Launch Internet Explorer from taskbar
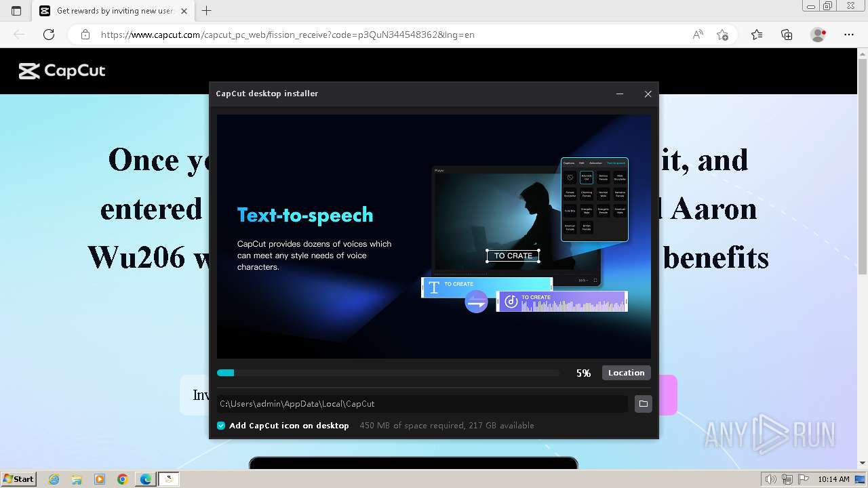This screenshot has width=868, height=488. click(54, 479)
